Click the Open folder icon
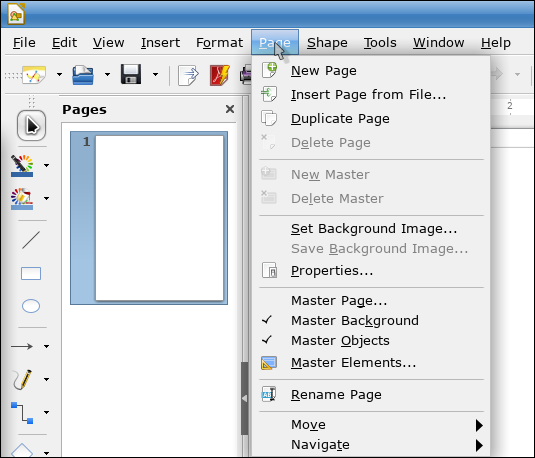 [x=83, y=75]
